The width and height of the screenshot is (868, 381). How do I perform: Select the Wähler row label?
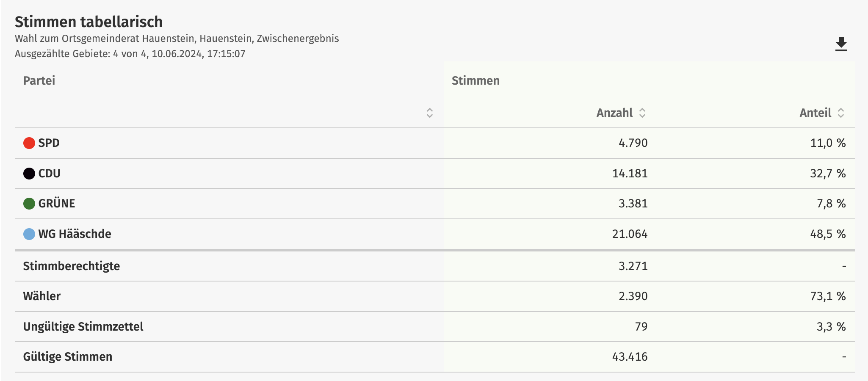coord(41,296)
